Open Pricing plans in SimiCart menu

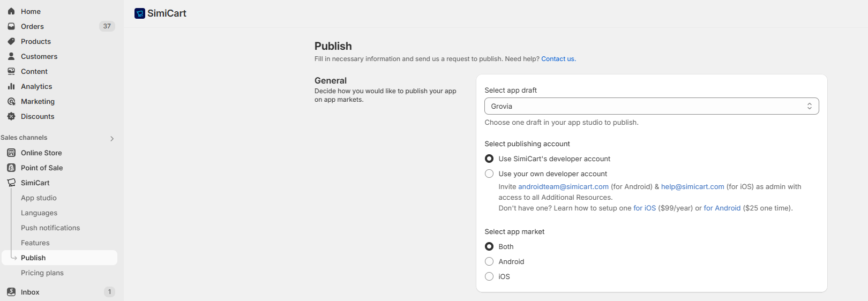coord(42,273)
